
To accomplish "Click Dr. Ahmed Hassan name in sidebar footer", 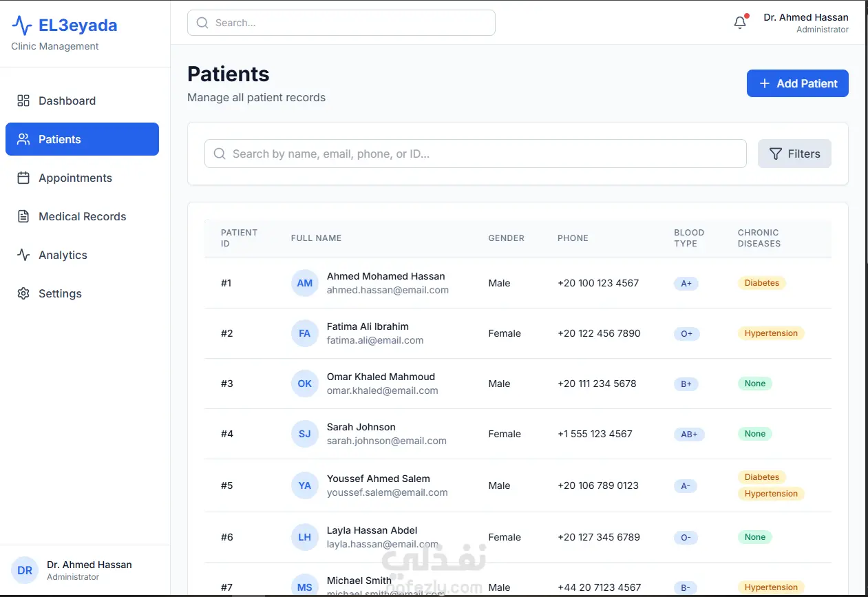I will (89, 565).
